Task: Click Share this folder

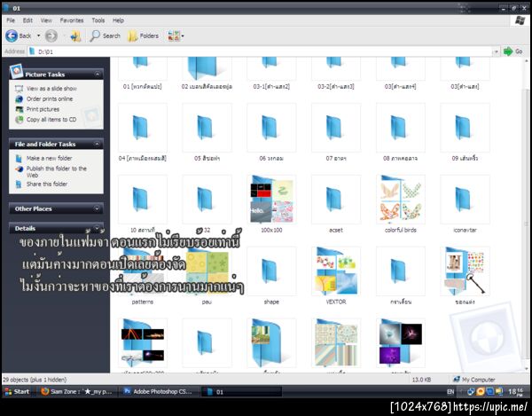Action: coord(47,184)
